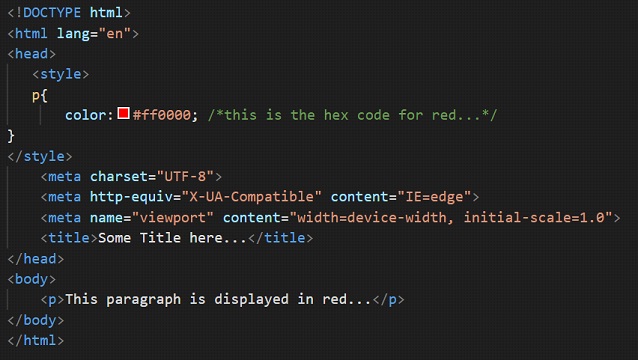The height and width of the screenshot is (360, 638).
Task: Click the "X-UA-Compatible" attribute value
Action: [251, 197]
